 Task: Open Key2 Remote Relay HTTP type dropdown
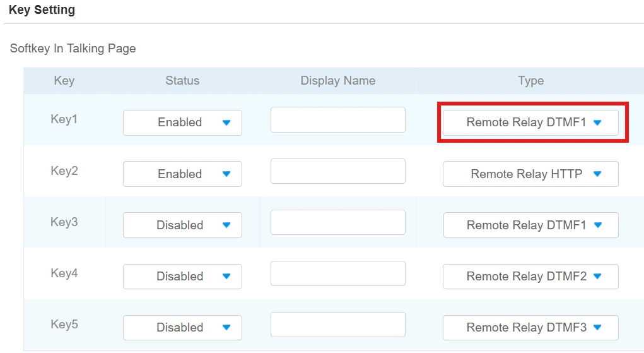(x=530, y=174)
